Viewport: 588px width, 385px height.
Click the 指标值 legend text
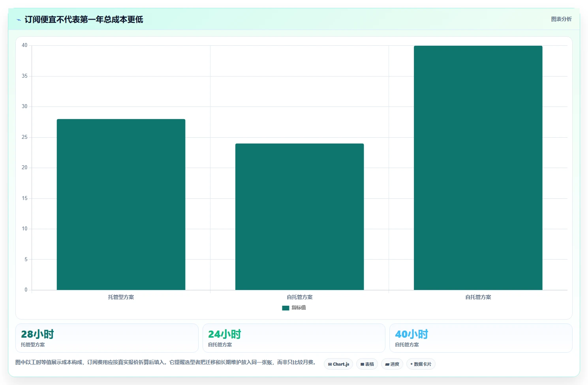(x=299, y=308)
